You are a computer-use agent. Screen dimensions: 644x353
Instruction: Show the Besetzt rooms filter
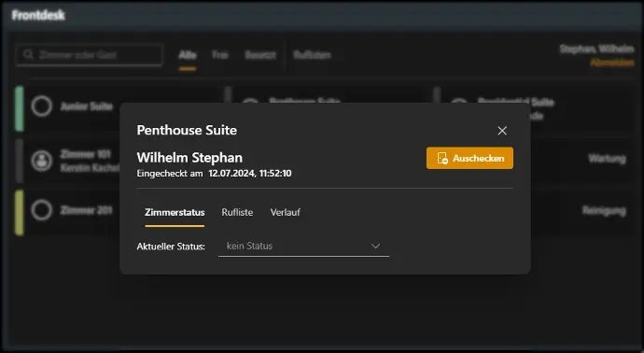[260, 55]
